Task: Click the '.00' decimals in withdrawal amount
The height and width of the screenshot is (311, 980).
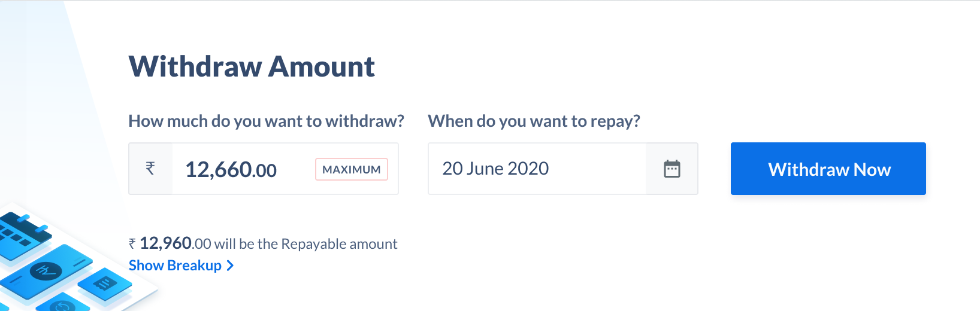Action: click(x=264, y=171)
